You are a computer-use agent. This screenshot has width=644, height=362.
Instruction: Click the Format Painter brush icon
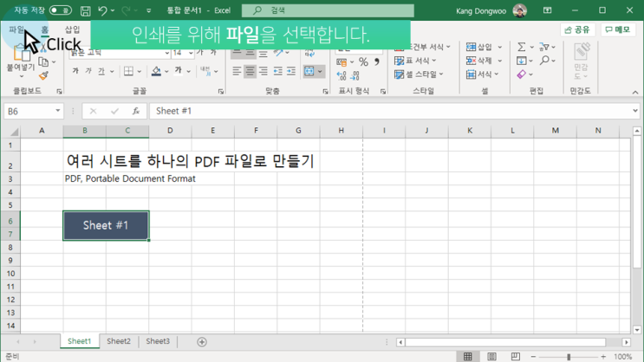[x=43, y=75]
